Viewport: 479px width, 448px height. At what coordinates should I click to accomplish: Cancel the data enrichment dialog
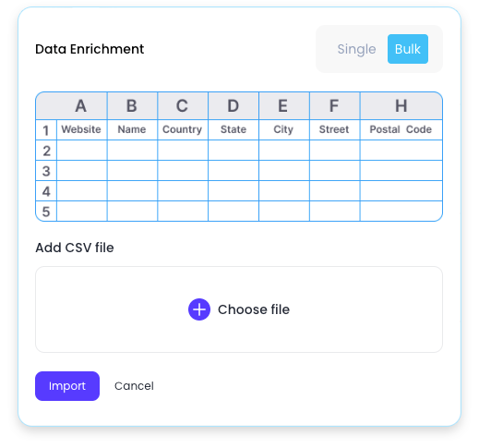click(134, 386)
